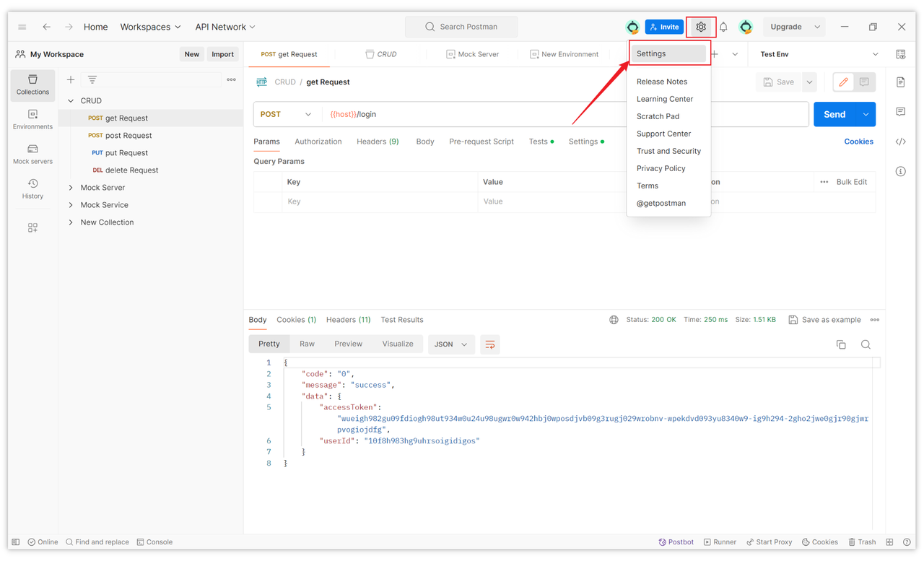Click the filter collections icon
Image resolution: width=924 pixels, height=561 pixels.
coord(92,80)
